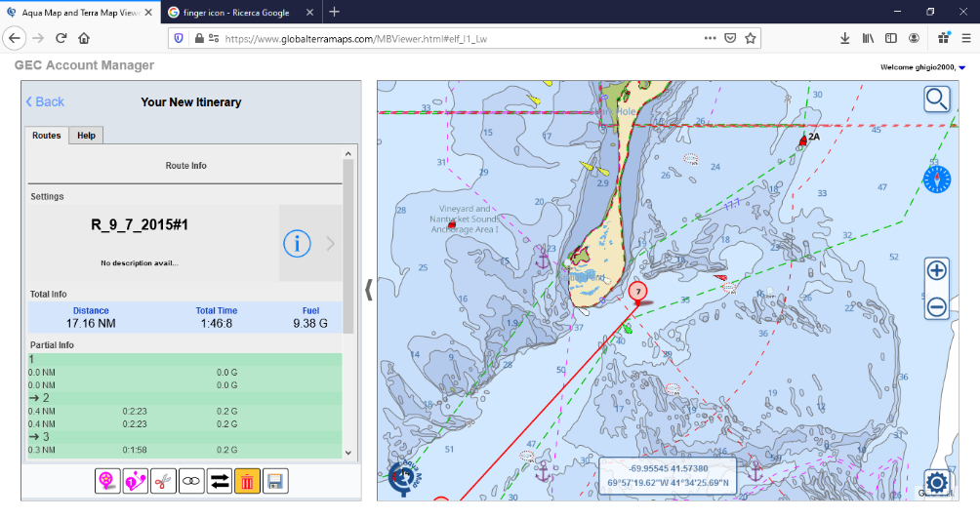Select the arrow 2 leg row in Partial Info

click(184, 398)
